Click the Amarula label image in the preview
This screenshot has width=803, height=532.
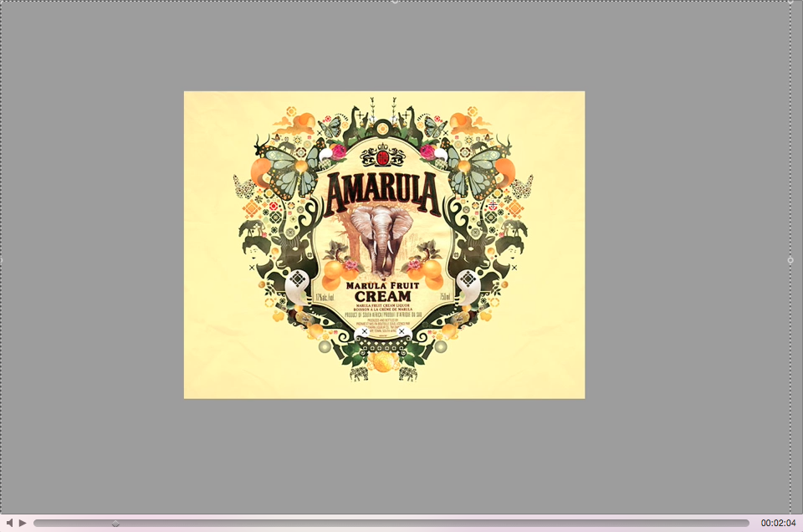[x=384, y=245]
